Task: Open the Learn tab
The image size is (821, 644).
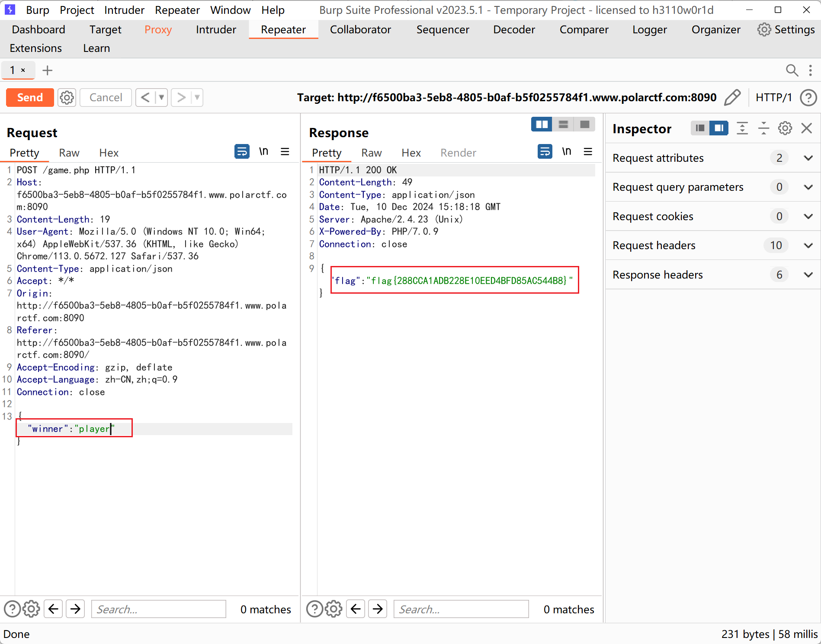Action: [x=96, y=48]
